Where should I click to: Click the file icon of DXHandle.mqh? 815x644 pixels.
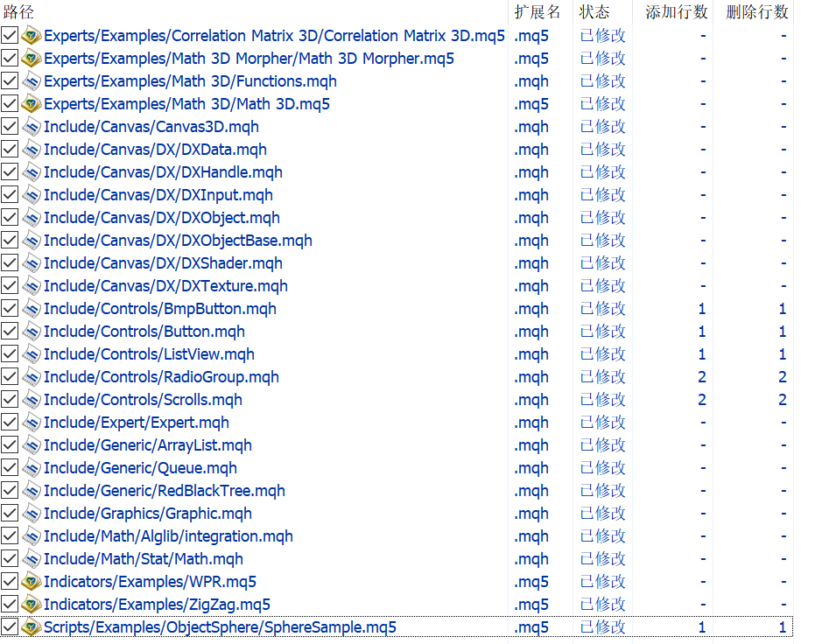(32, 172)
